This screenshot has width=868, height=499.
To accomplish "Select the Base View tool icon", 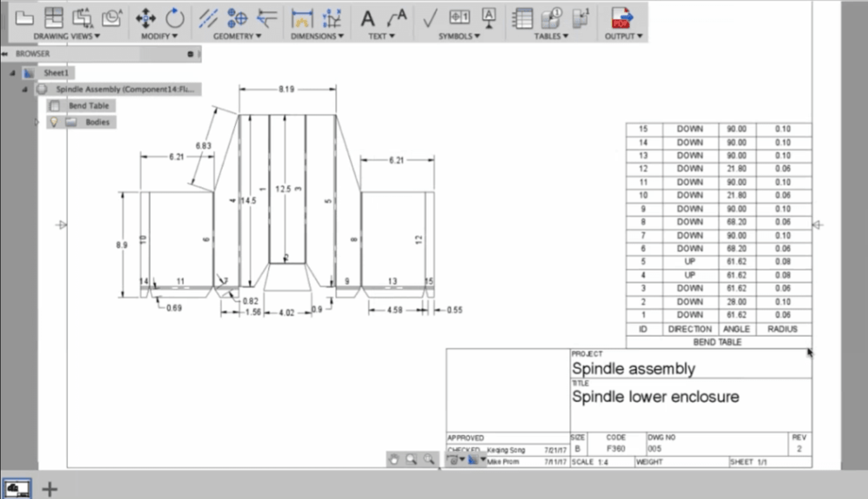I will tap(24, 18).
